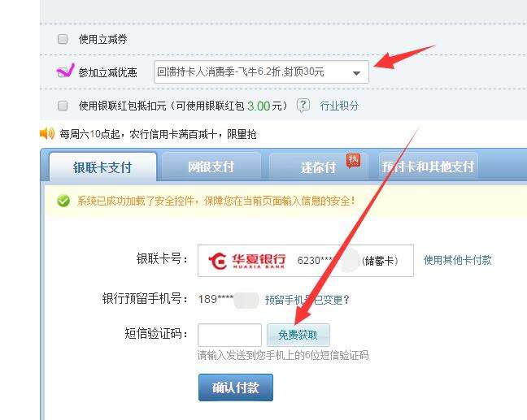Image resolution: width=527 pixels, height=420 pixels.
Task: Open the 行业积分 link
Action: (339, 106)
